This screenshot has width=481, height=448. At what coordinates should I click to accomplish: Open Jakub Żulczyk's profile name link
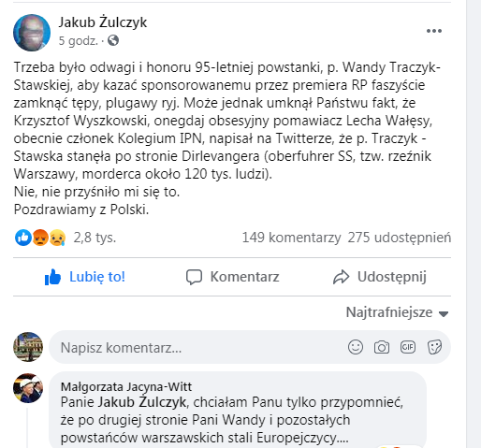tap(103, 22)
